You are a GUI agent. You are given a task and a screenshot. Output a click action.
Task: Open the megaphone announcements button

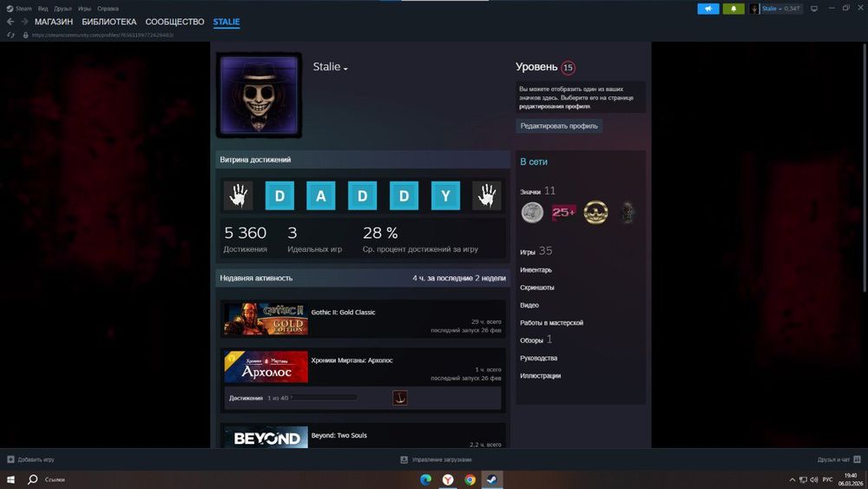click(x=708, y=9)
